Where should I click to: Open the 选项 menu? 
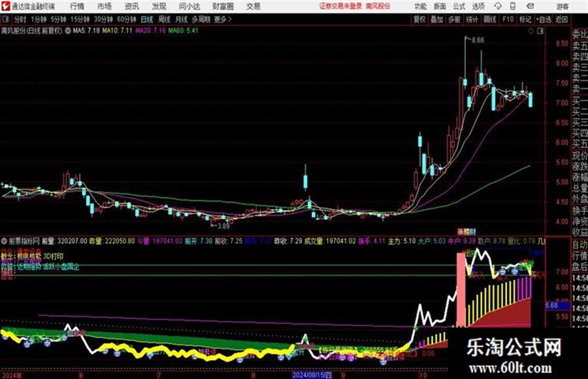478,6
